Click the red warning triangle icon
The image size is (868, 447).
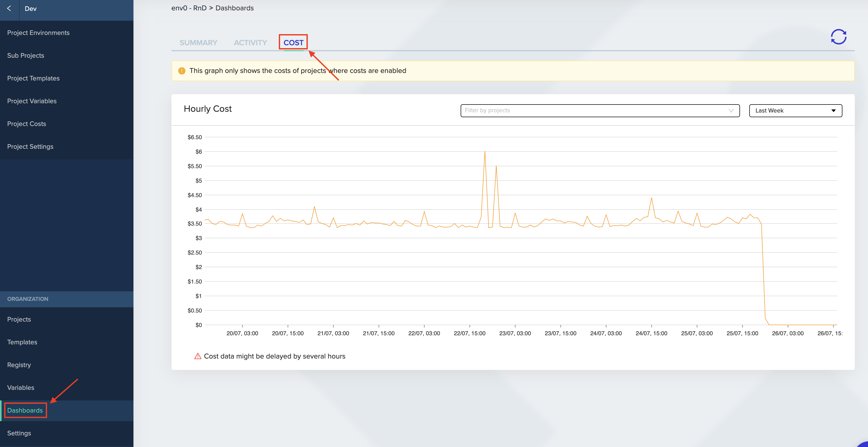pyautogui.click(x=198, y=356)
